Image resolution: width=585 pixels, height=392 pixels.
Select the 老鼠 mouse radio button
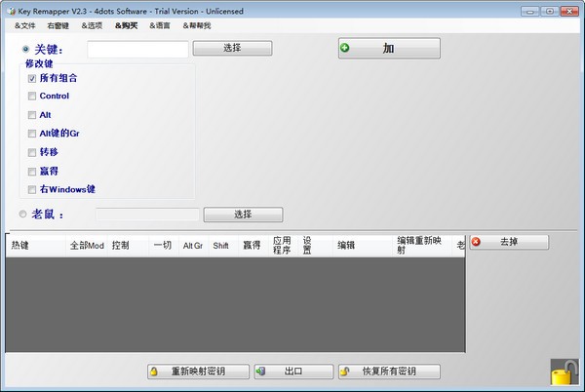[23, 215]
